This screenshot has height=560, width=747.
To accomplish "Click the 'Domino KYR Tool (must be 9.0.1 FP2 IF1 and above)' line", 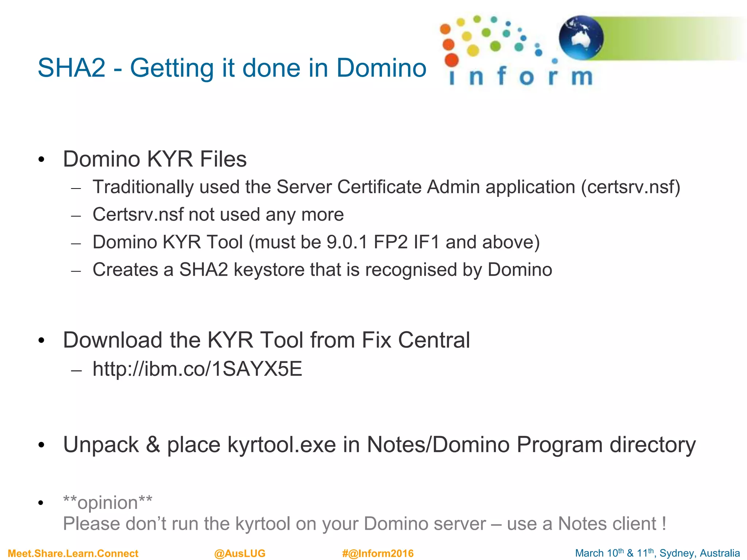I will pos(316,242).
